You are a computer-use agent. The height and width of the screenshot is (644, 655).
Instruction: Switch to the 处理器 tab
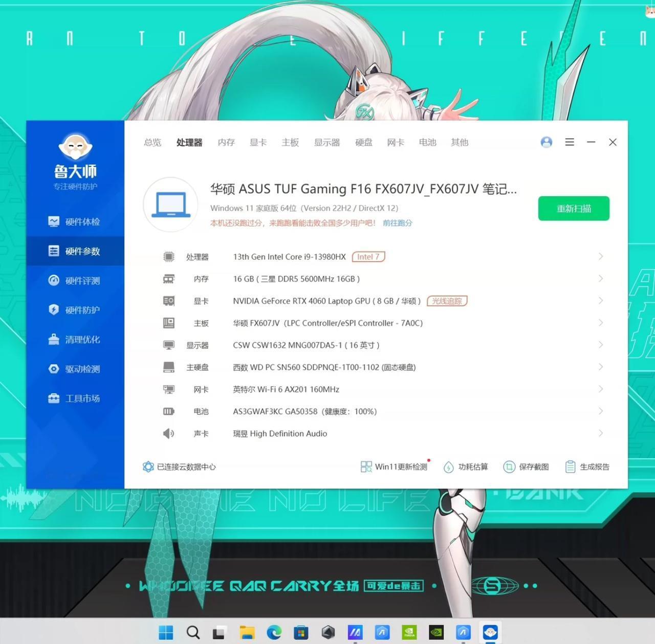(189, 142)
